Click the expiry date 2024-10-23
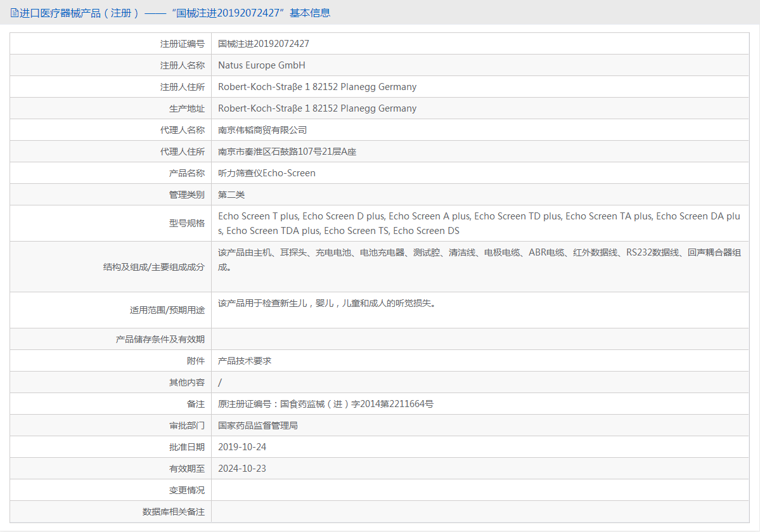This screenshot has width=760, height=532. pyautogui.click(x=242, y=469)
